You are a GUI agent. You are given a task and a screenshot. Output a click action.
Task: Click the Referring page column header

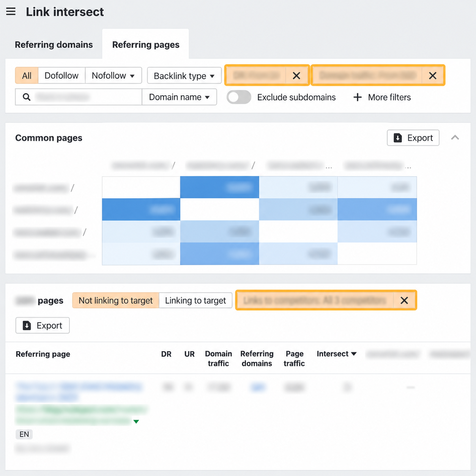(x=43, y=354)
